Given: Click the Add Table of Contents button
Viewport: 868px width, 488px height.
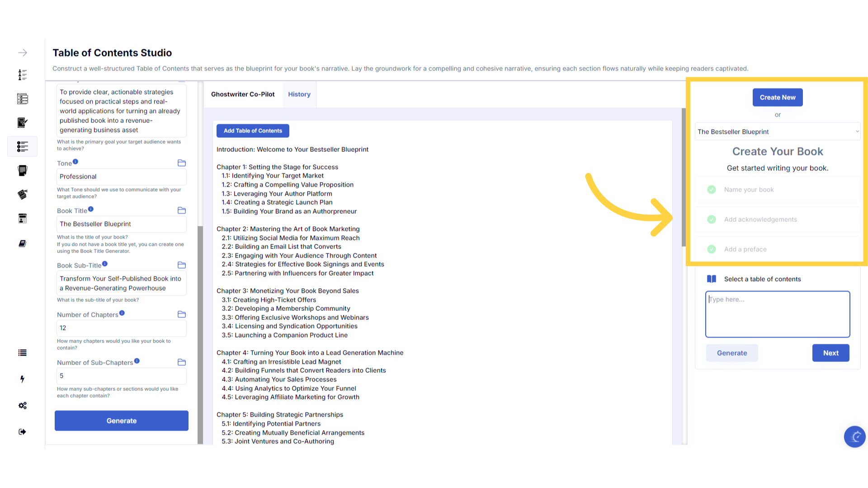Looking at the screenshot, I should 253,131.
